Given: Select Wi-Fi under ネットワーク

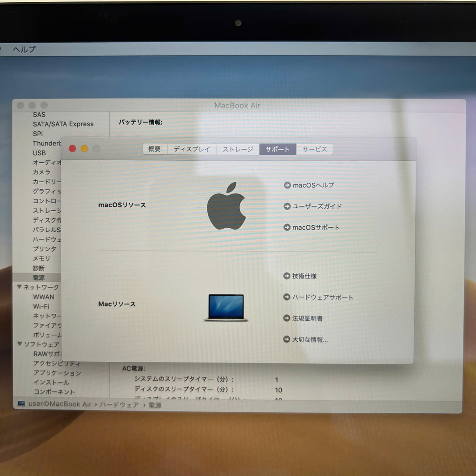Looking at the screenshot, I should tap(41, 306).
